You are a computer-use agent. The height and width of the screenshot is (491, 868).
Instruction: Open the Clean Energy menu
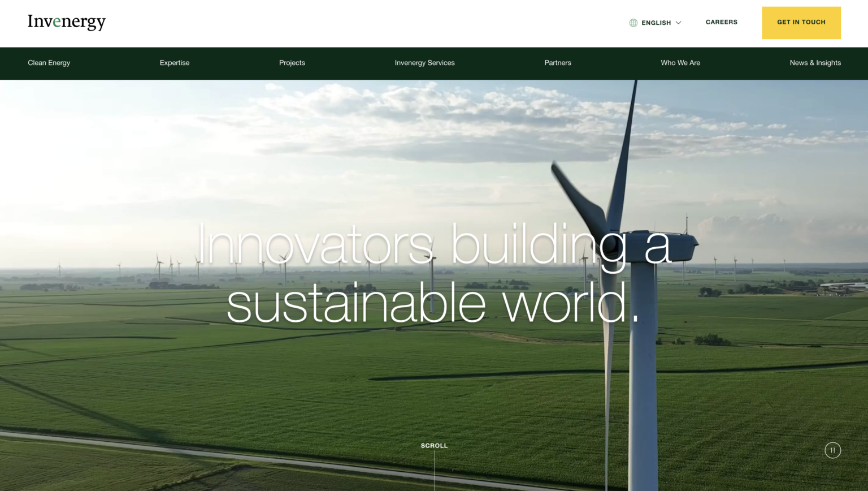tap(49, 63)
